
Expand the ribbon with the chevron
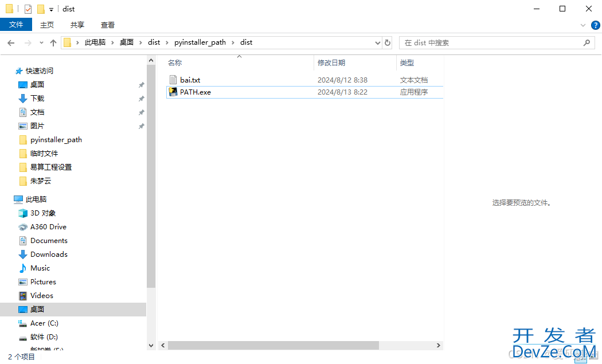coord(583,25)
